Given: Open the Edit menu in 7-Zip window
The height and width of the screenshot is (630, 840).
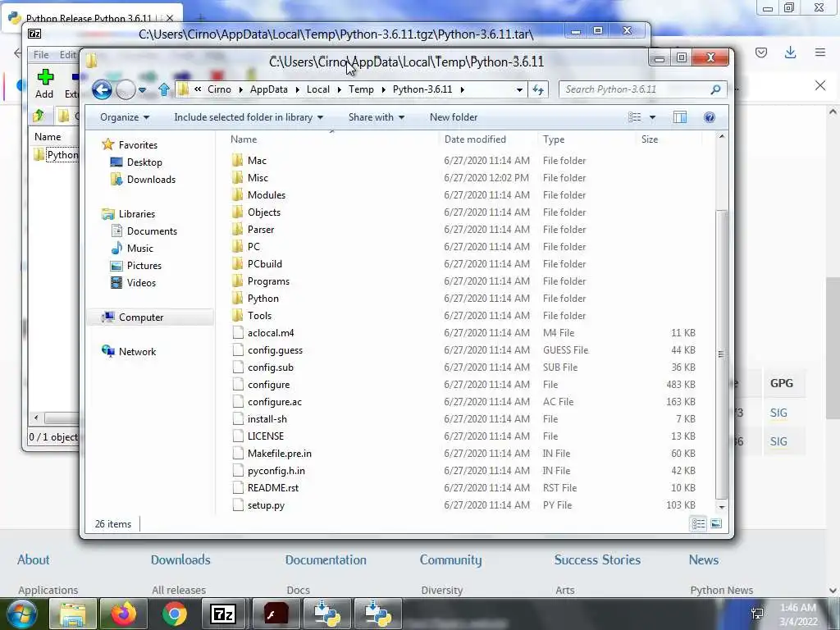Looking at the screenshot, I should pos(67,55).
